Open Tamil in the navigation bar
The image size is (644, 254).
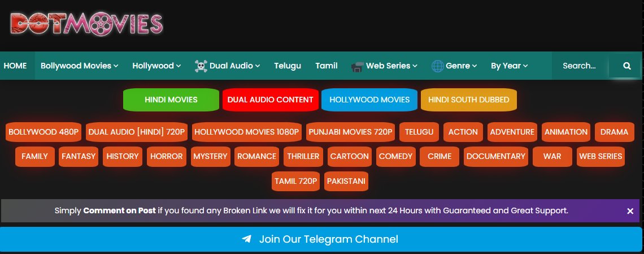point(327,66)
